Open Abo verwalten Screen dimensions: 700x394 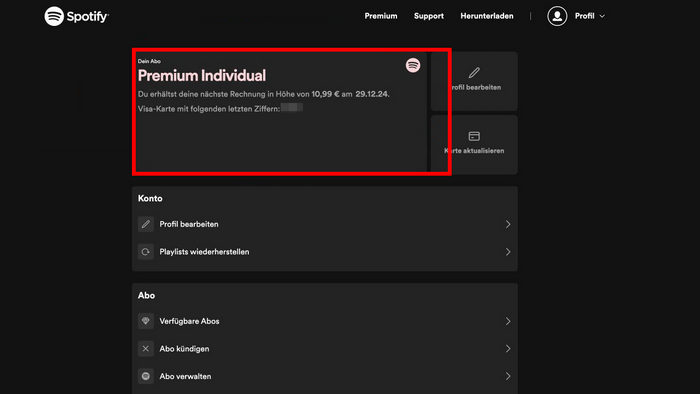point(185,376)
